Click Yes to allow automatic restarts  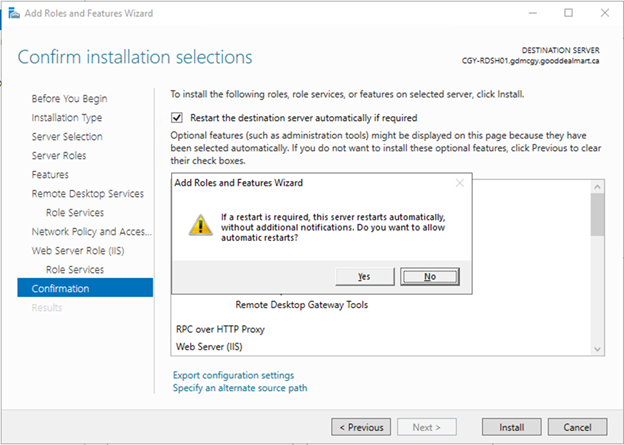click(362, 276)
